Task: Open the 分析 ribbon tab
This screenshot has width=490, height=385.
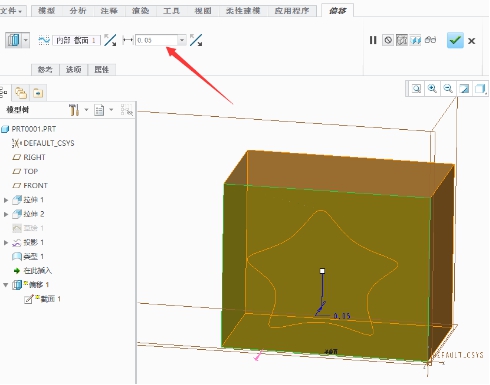Action: coord(78,11)
